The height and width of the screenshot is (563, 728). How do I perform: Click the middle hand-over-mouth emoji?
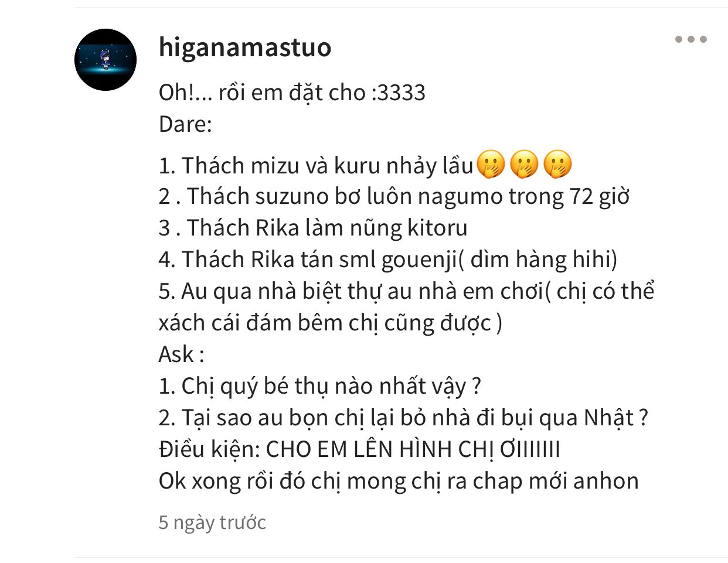(524, 165)
